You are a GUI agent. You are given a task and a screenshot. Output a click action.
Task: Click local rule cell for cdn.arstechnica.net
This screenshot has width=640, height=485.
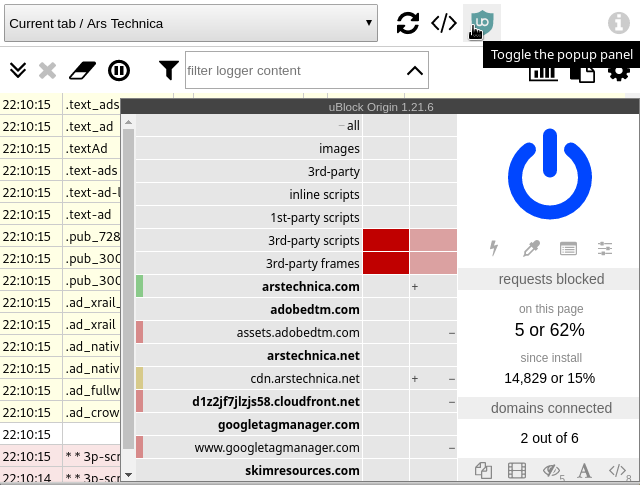(433, 378)
